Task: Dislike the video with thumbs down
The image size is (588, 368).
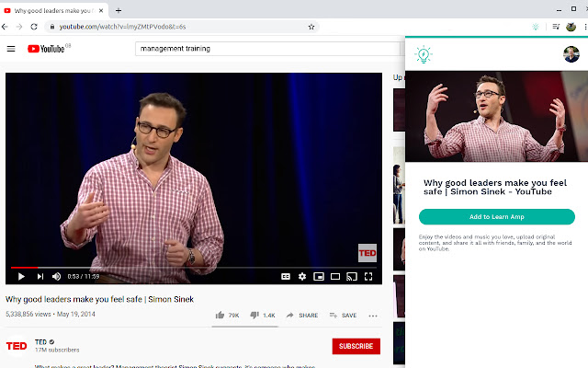Action: pos(262,316)
